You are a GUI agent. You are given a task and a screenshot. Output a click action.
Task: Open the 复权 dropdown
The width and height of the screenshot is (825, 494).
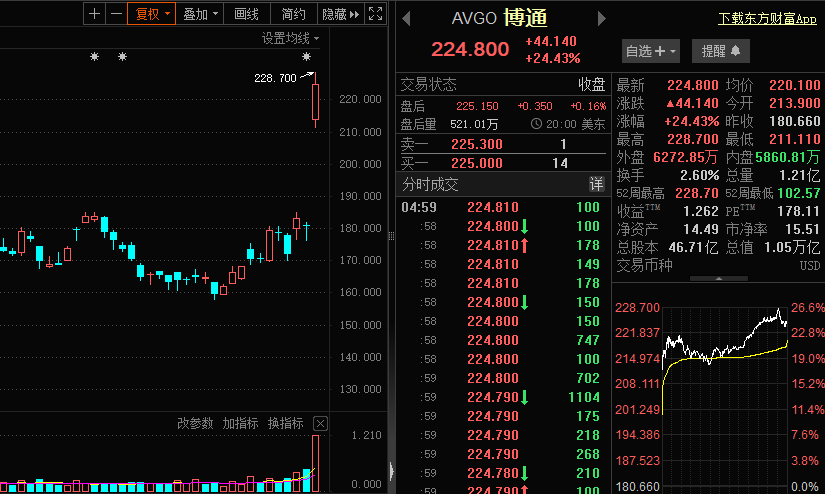coord(152,14)
